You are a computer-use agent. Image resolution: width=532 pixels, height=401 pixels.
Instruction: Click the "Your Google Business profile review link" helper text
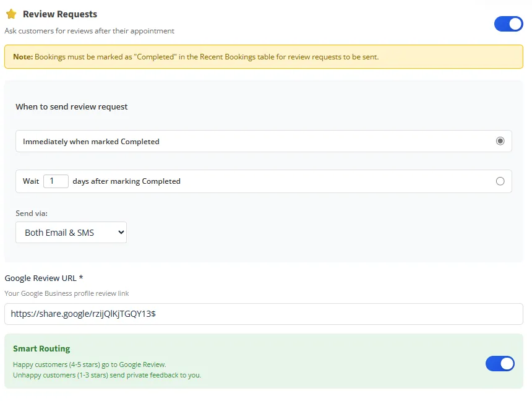(x=66, y=293)
